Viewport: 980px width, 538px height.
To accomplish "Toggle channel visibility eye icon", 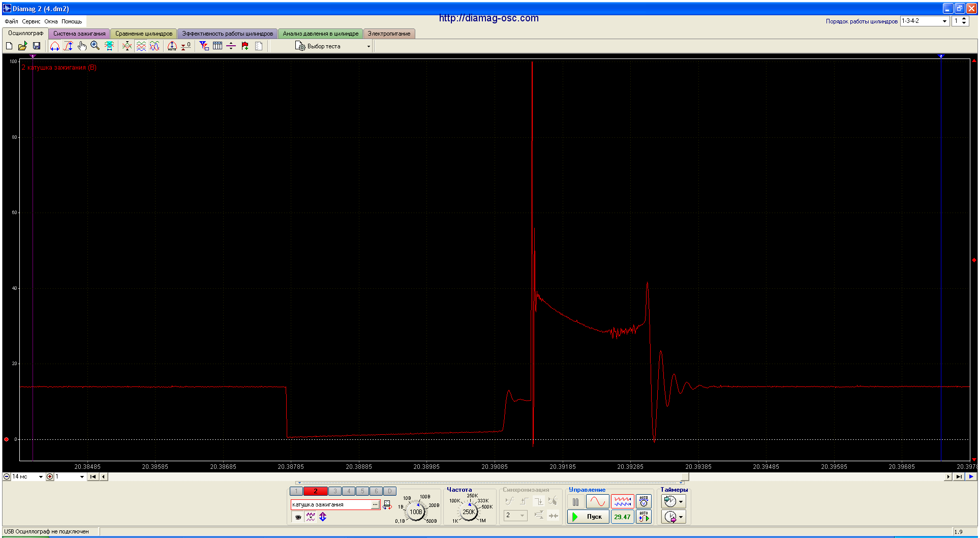I will click(x=298, y=517).
